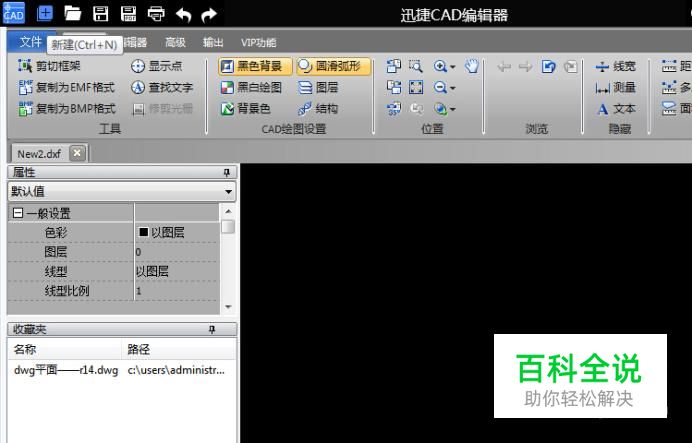Image resolution: width=692 pixels, height=443 pixels.
Task: Open the 查找文字 find text tool
Action: click(x=162, y=87)
